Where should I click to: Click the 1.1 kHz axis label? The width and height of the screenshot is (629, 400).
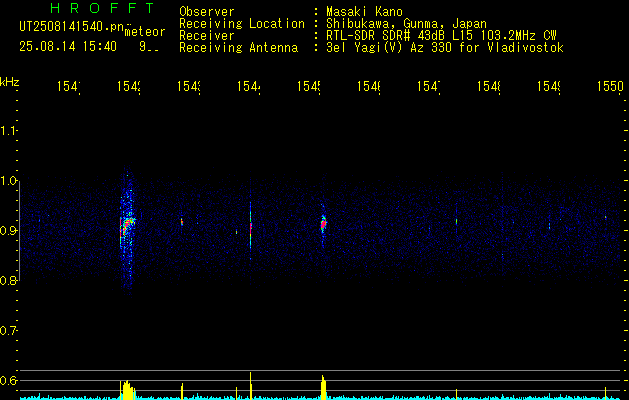point(8,130)
